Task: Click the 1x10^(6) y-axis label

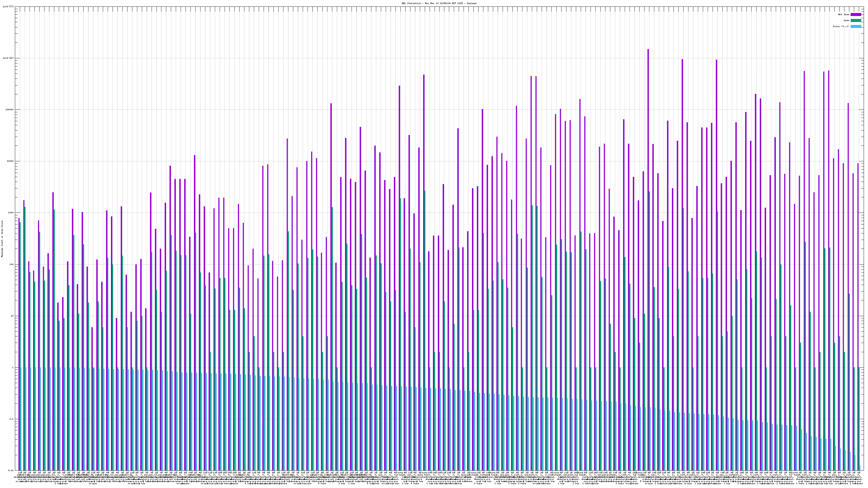Action: (x=8, y=58)
